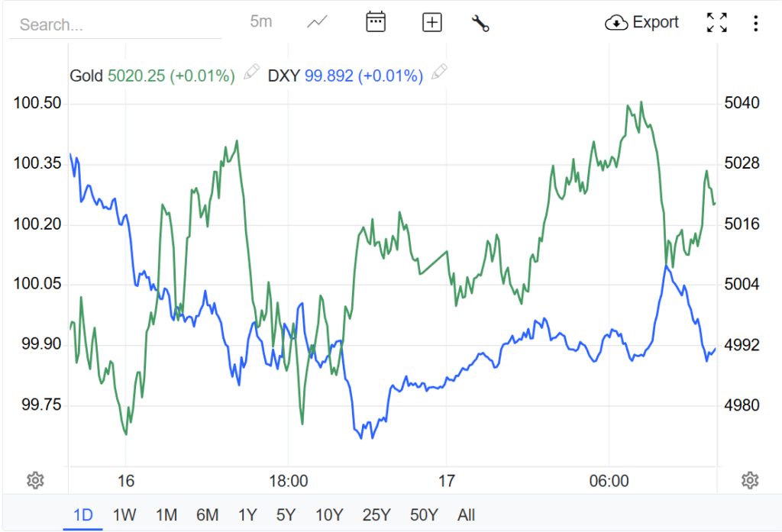Click the pencil icon next to Gold
Viewport: 782px width, 532px height.
tap(251, 74)
